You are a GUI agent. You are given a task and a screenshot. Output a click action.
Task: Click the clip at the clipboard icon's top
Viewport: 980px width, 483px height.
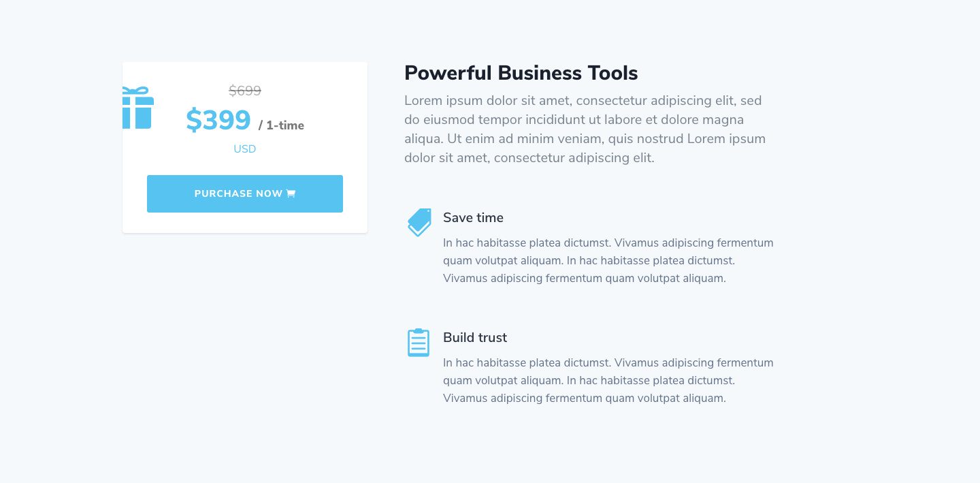pos(419,331)
